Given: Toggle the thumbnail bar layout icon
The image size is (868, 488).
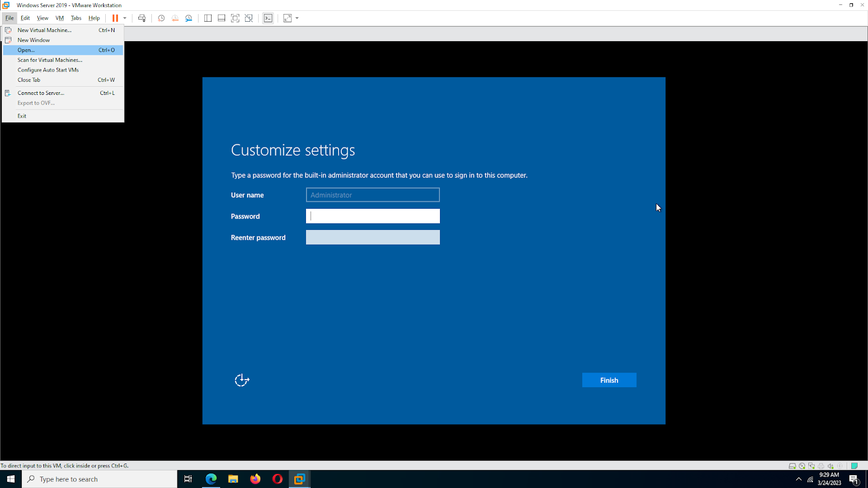Looking at the screenshot, I should click(x=221, y=18).
